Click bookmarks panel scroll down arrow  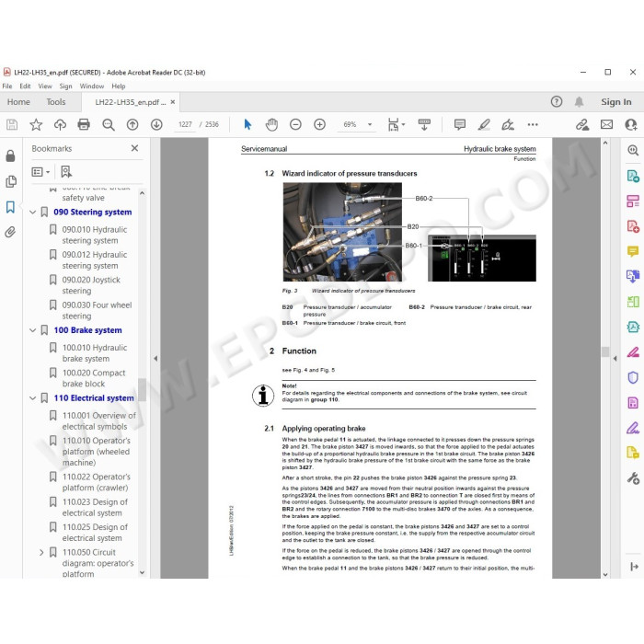(142, 572)
